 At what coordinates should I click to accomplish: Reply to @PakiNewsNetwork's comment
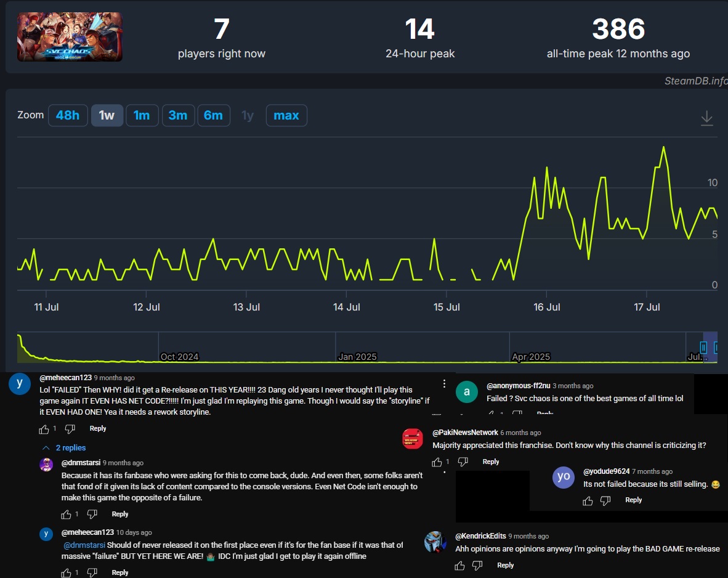[491, 462]
